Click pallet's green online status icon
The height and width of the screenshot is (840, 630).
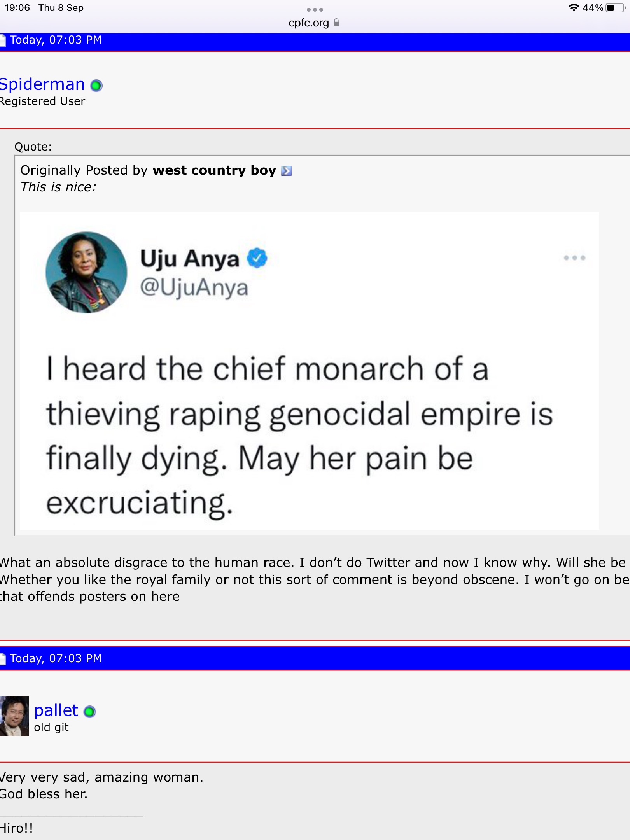(90, 712)
